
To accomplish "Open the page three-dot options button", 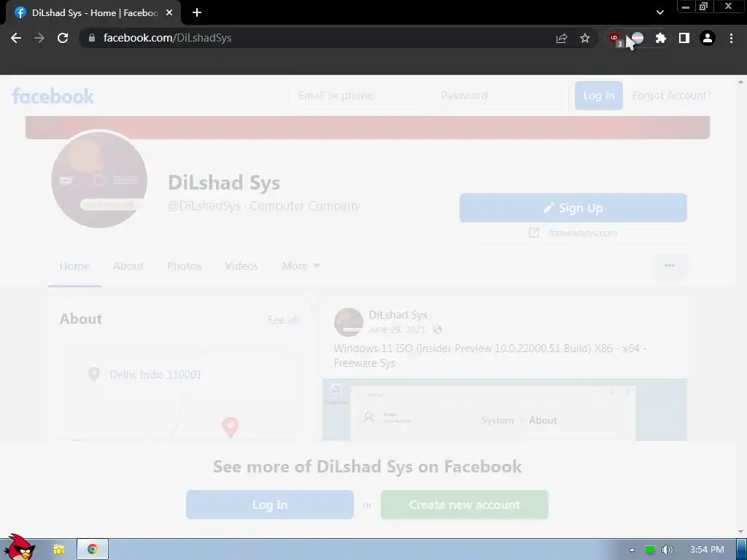I will [670, 265].
